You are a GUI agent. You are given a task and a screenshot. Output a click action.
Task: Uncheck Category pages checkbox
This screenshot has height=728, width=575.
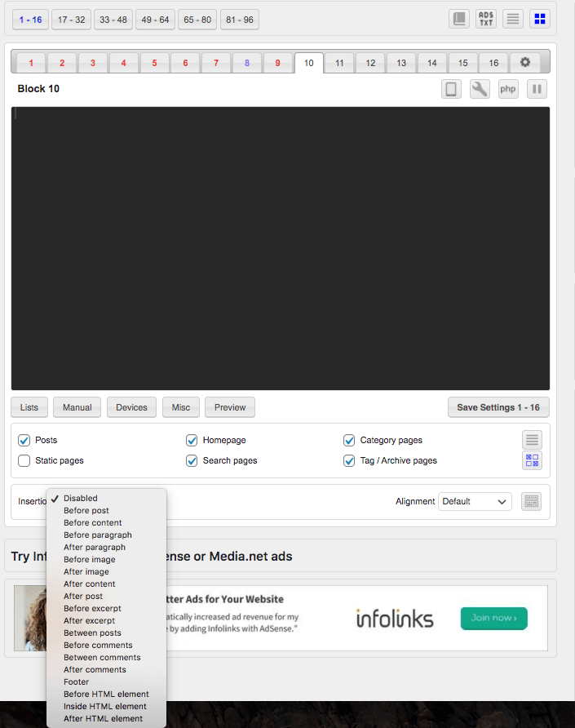point(349,440)
